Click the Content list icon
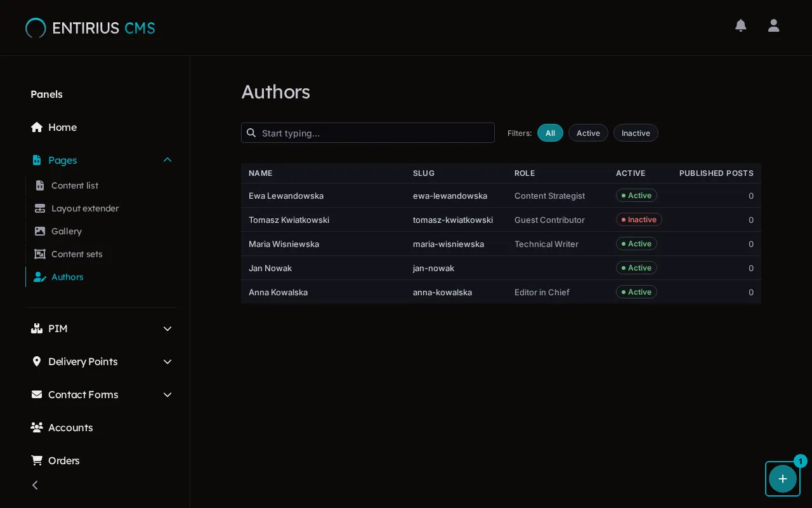812x508 pixels. point(40,185)
